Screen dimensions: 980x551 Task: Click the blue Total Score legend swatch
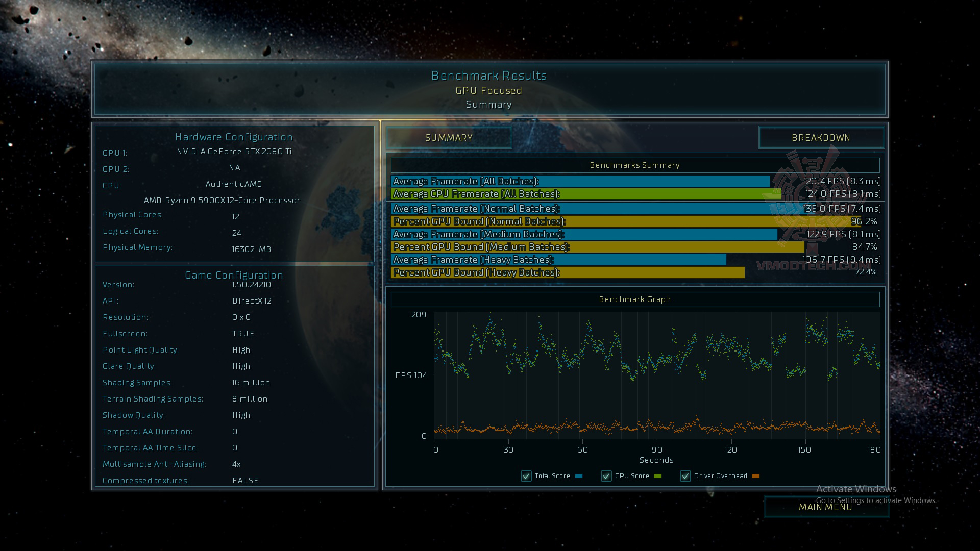tap(579, 476)
